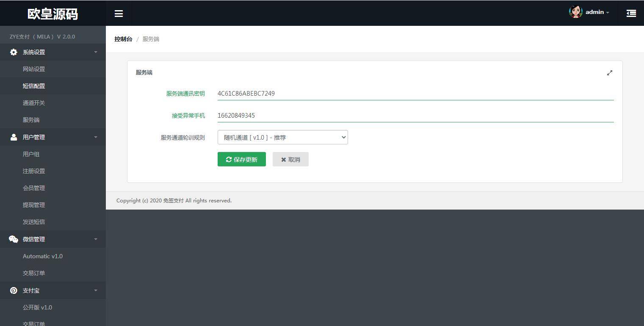Expand the 服务端 panel to fullscreen
644x326 pixels.
click(609, 73)
